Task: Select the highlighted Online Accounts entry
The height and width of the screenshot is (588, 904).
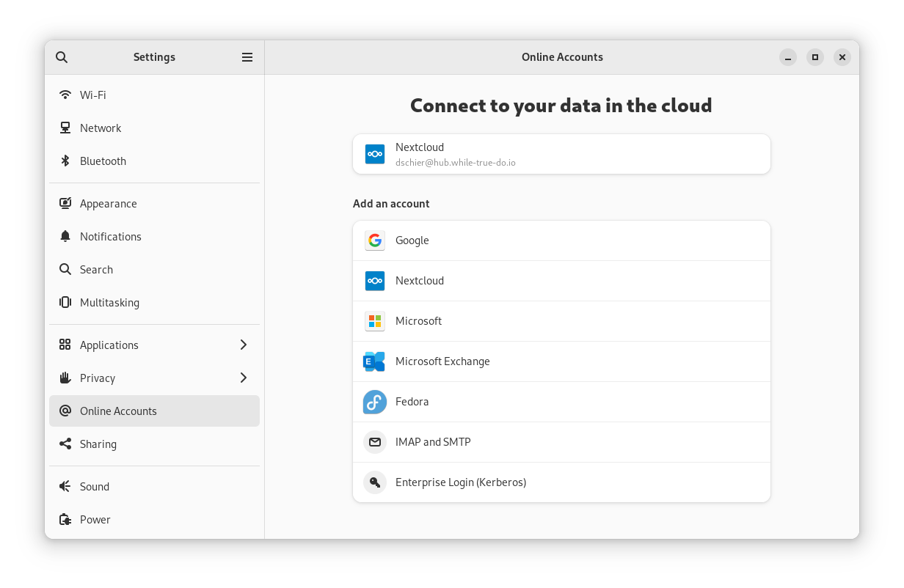Action: [x=154, y=411]
